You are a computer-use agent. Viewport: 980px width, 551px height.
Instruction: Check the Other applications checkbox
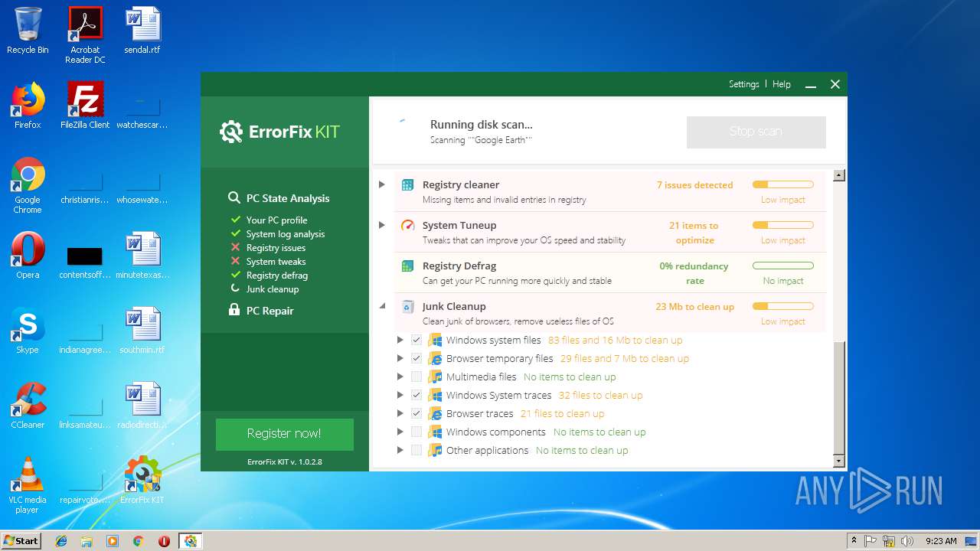(x=416, y=450)
